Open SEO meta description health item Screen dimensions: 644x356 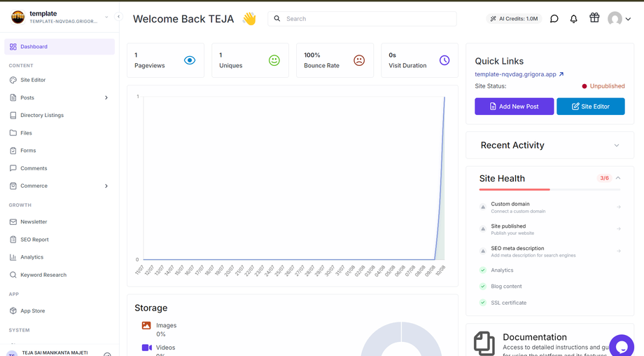pos(549,252)
